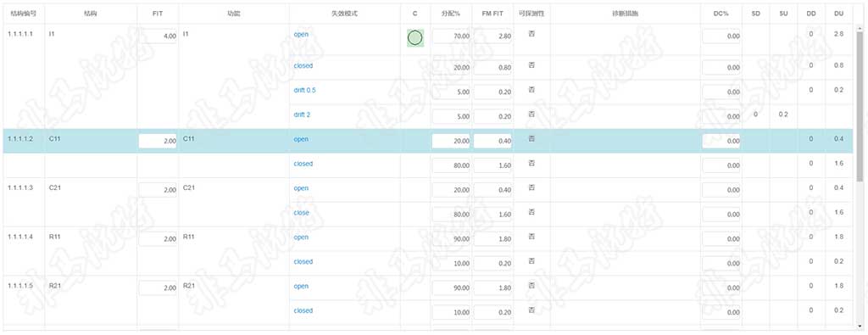Screen dimensions: 868x335
Task: Click the 70.00 allocation field for I1 open
Action: point(451,36)
